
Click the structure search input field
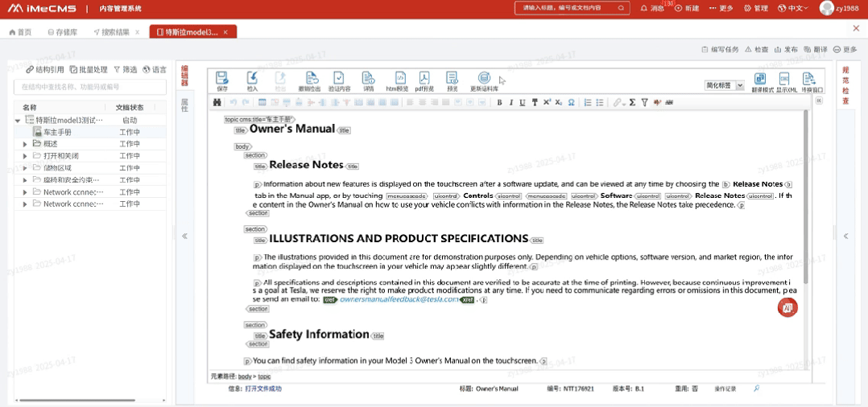(x=90, y=87)
